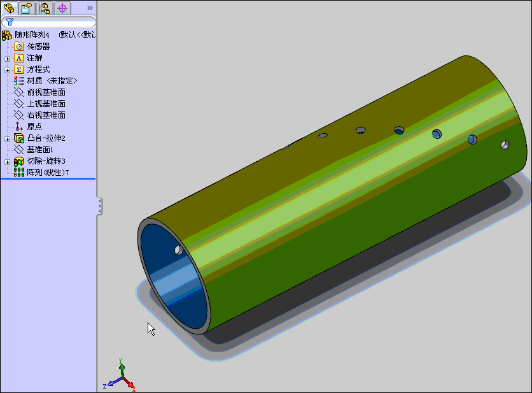
Task: Collapse the feature panel using the side handle
Action: point(99,206)
